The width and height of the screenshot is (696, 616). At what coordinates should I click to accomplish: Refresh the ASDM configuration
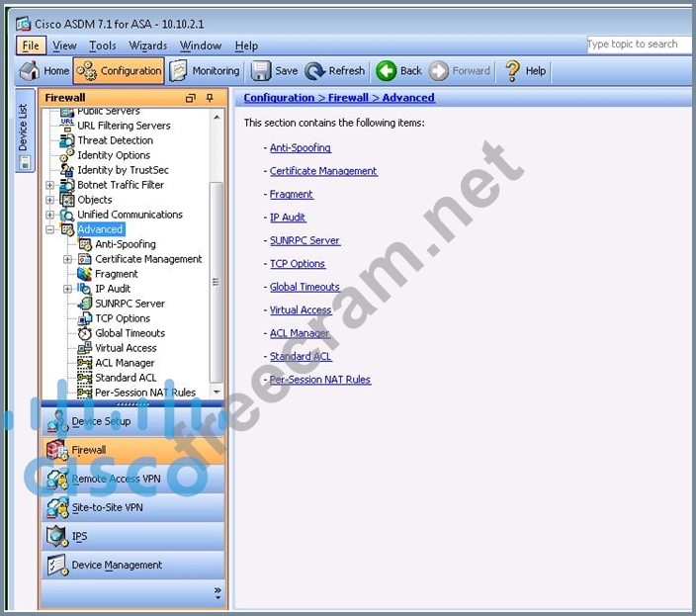pyautogui.click(x=316, y=71)
